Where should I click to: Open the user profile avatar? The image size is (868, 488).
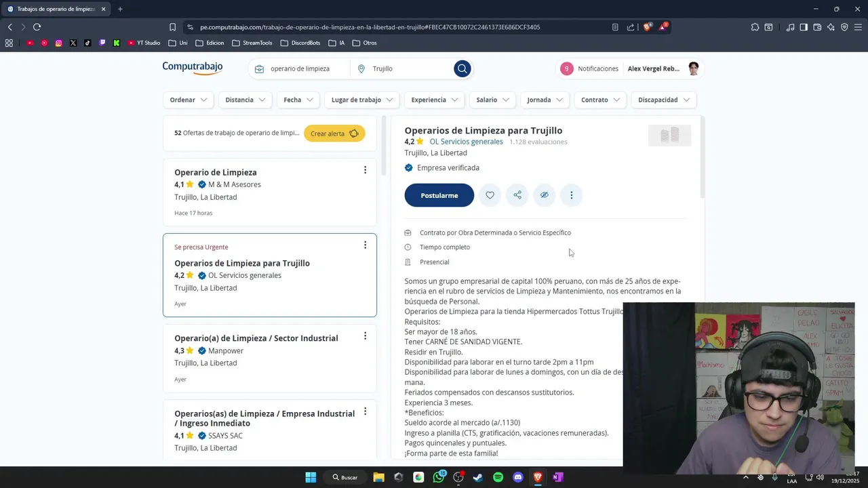[693, 68]
